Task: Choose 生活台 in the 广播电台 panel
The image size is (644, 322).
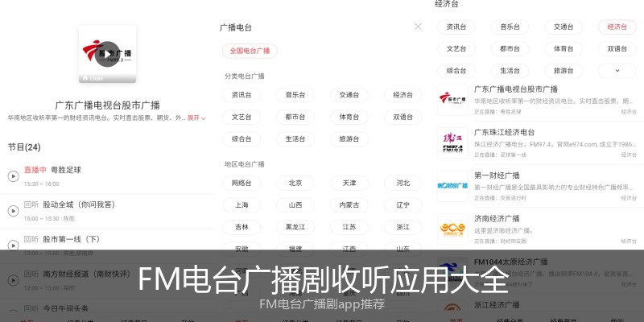Action: pyautogui.click(x=295, y=138)
